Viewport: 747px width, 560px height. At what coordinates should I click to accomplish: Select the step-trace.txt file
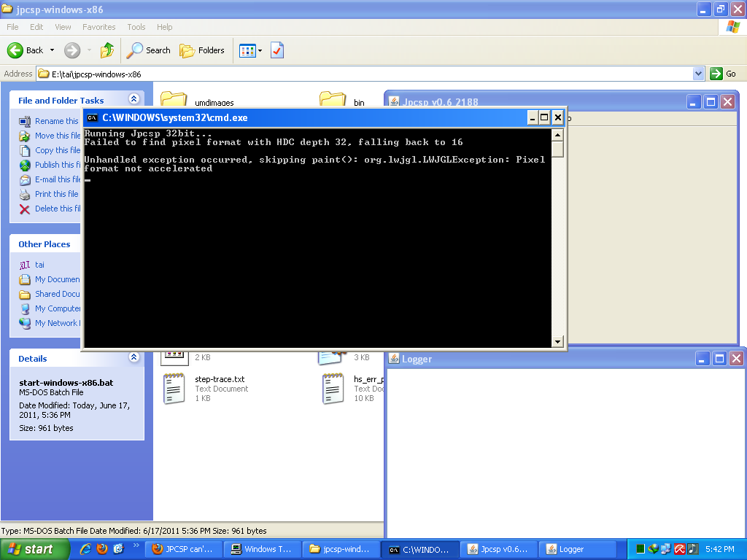coord(206,389)
